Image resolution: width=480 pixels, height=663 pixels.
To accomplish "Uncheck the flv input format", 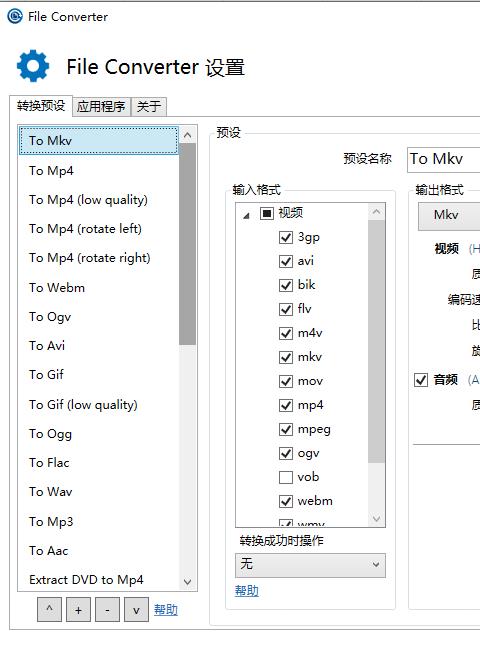I will tap(286, 309).
